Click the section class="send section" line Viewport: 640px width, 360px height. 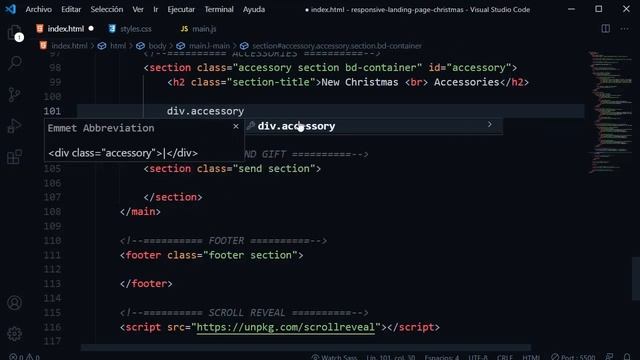pyautogui.click(x=232, y=169)
